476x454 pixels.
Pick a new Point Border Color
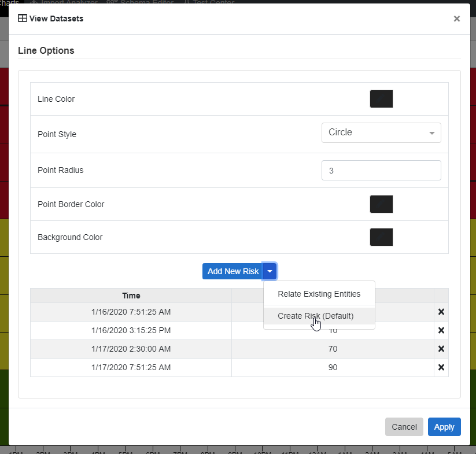pos(381,204)
